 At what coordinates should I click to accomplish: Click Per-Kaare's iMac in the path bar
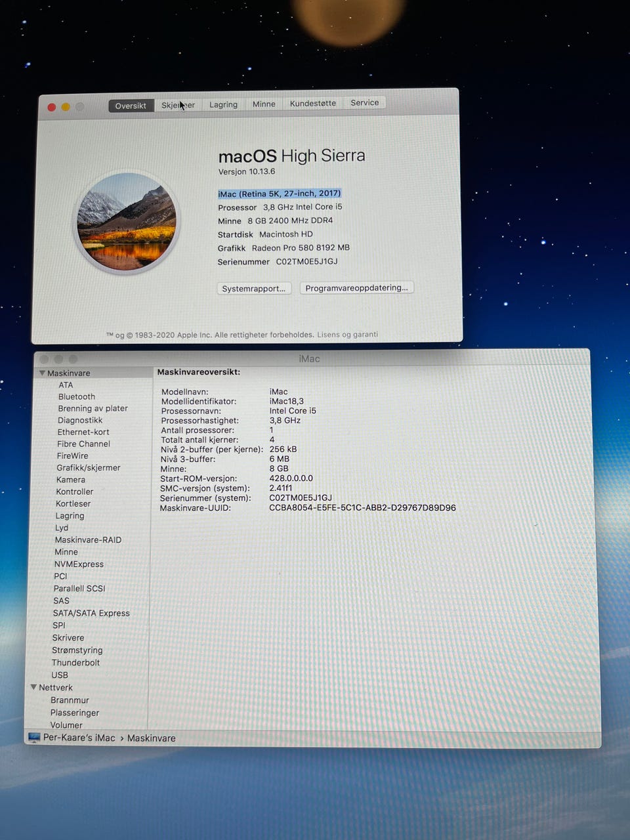point(79,738)
